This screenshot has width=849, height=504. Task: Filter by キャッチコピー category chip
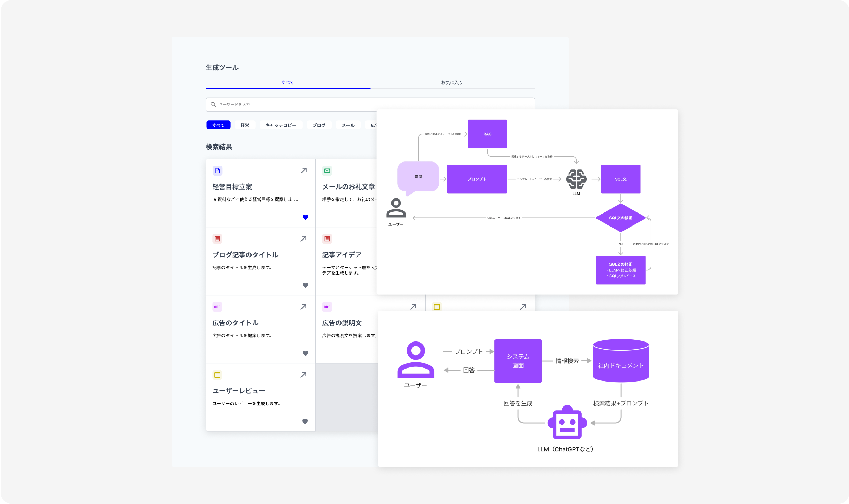pos(281,125)
